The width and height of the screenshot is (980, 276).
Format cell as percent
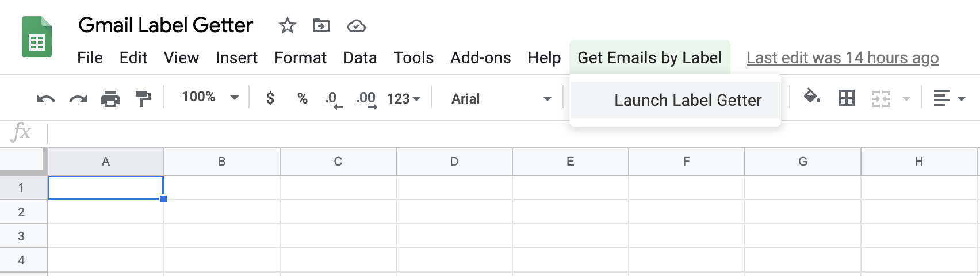point(302,99)
